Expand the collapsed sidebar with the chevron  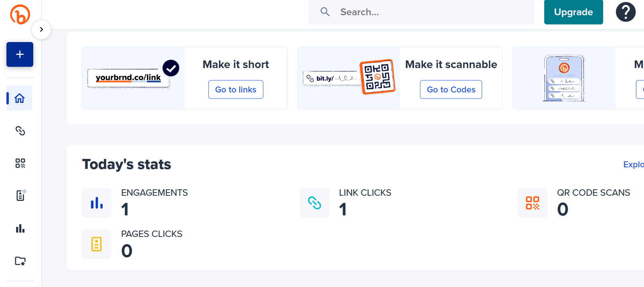click(41, 29)
